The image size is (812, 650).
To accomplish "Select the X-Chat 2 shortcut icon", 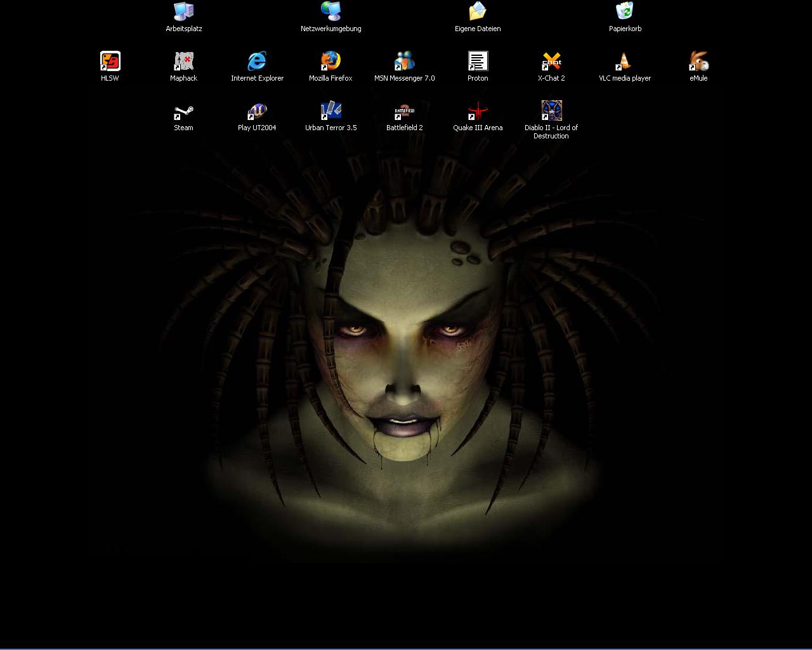I will coord(551,61).
